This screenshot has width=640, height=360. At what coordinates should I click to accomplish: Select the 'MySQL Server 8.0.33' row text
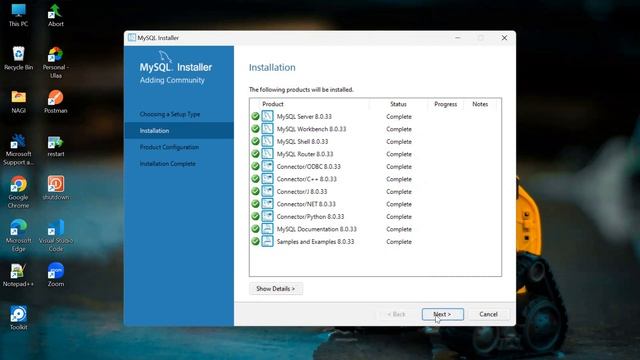tap(304, 116)
